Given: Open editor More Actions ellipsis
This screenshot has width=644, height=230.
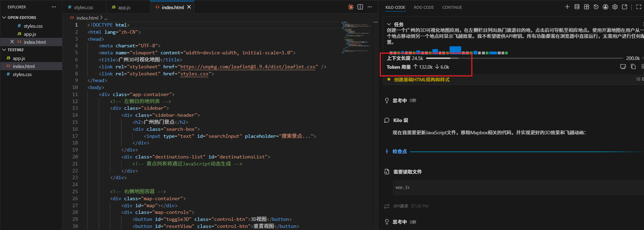Looking at the screenshot, I should pyautogui.click(x=370, y=7).
